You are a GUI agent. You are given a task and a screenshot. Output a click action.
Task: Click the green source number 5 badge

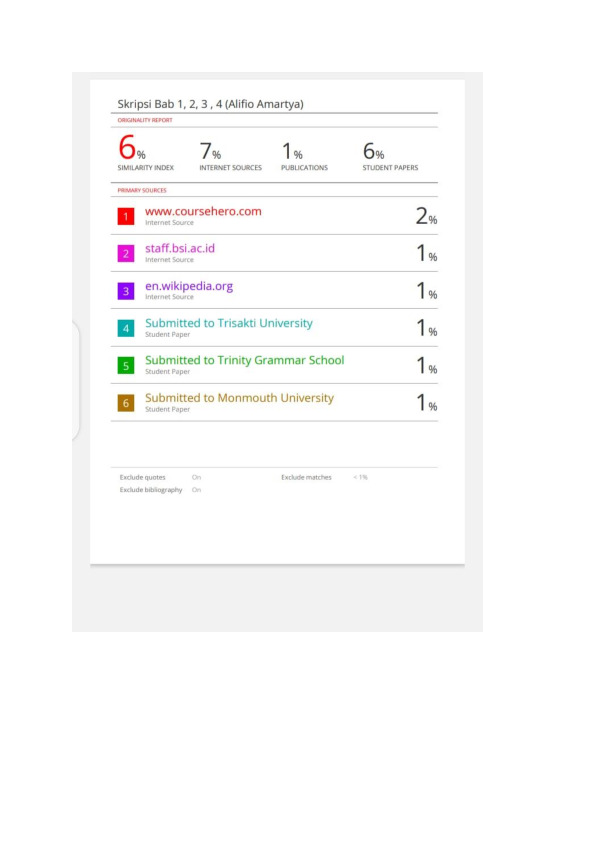[x=126, y=366]
